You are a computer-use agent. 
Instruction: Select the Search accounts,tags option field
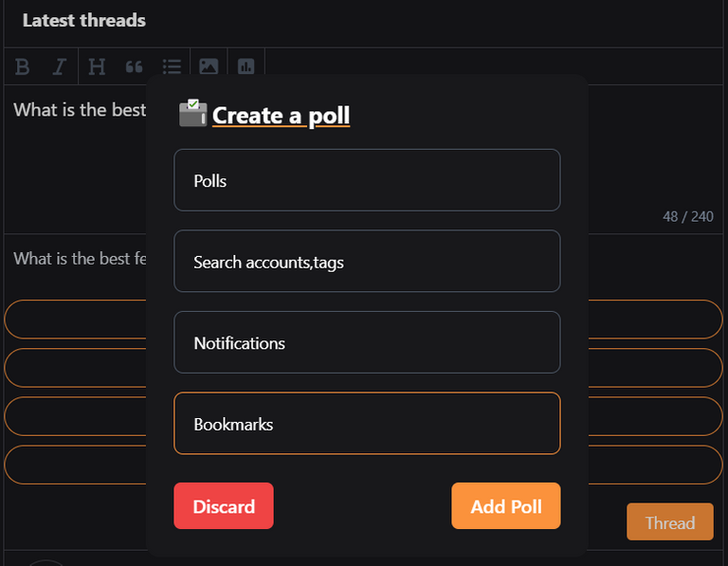pyautogui.click(x=367, y=261)
